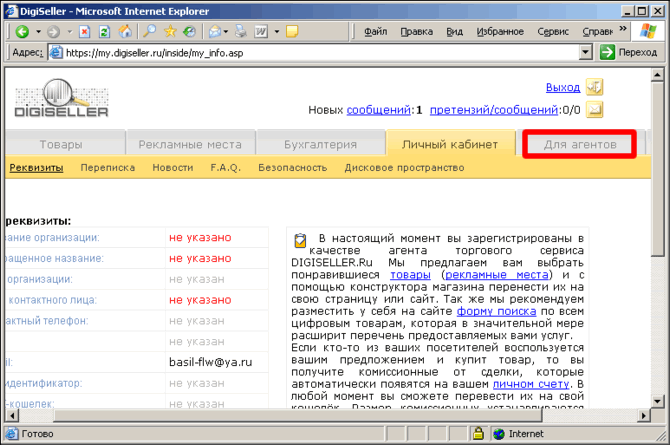Go to the Home page icon
This screenshot has height=445, width=670.
click(125, 31)
